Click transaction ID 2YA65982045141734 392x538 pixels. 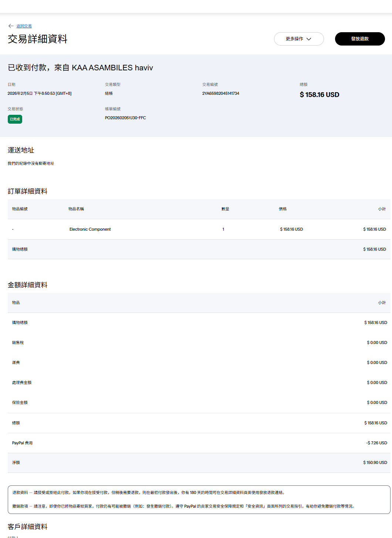tap(220, 93)
